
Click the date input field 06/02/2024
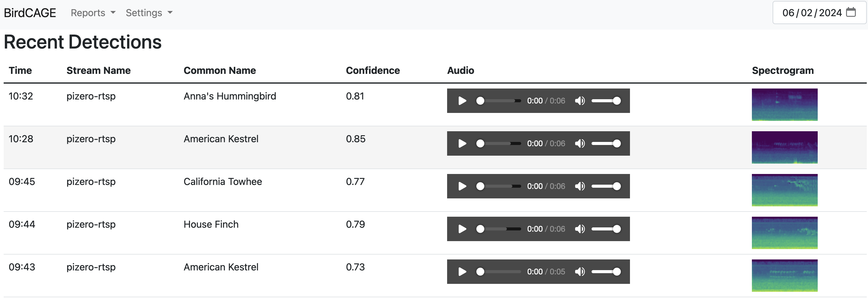[x=811, y=13]
